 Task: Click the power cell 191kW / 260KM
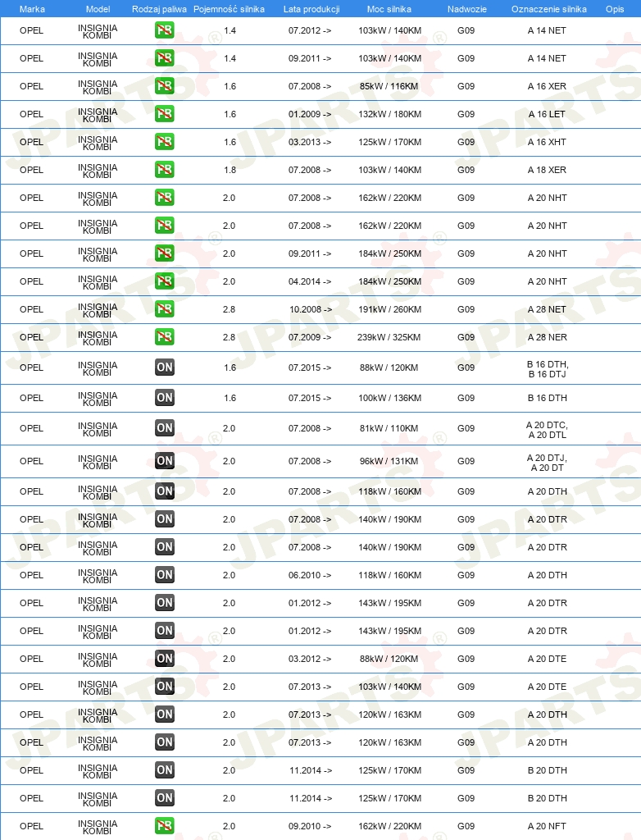390,309
